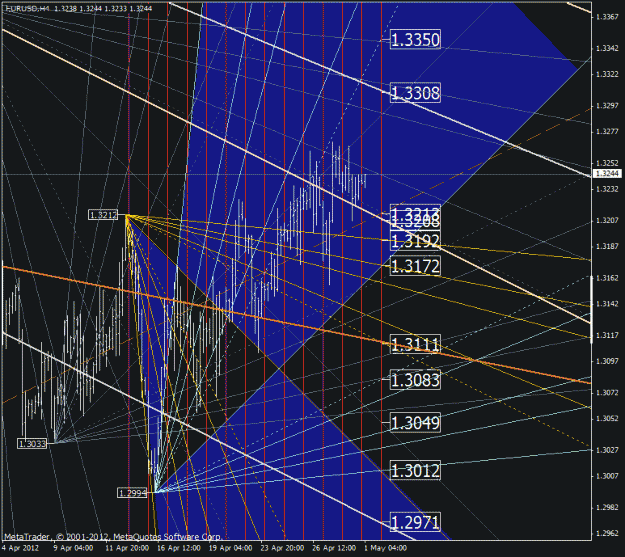Viewport: 625px width, 557px height.
Task: Click the 1.3072 price axis value
Action: 607,393
